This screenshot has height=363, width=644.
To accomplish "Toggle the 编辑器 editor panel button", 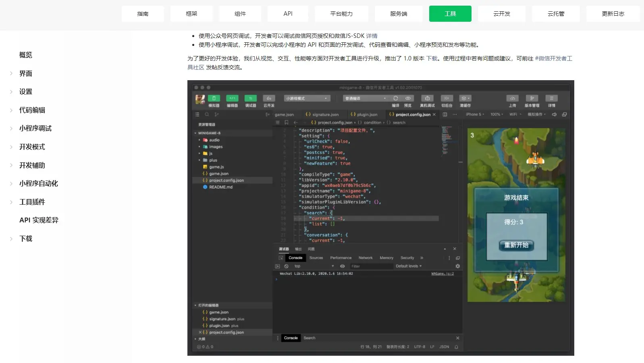I will coord(232,98).
